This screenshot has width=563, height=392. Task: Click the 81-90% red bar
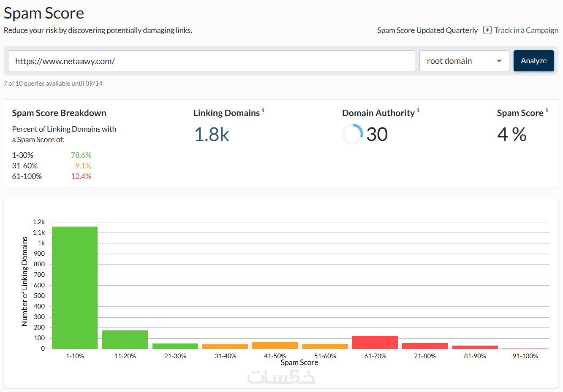pyautogui.click(x=475, y=347)
